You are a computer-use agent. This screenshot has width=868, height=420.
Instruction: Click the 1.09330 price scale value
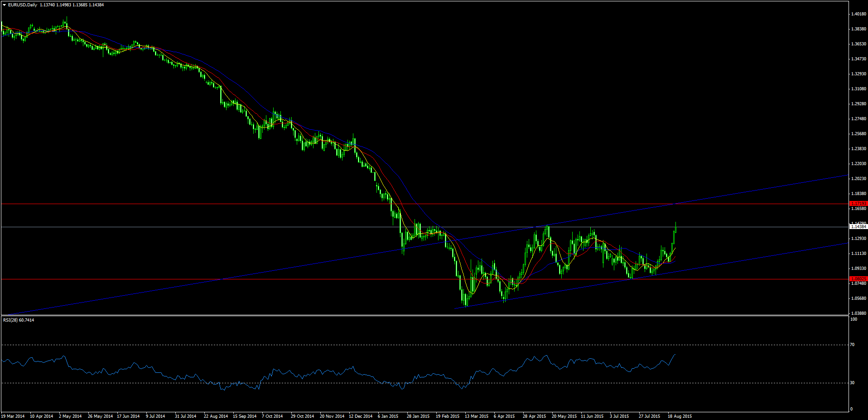(859, 269)
